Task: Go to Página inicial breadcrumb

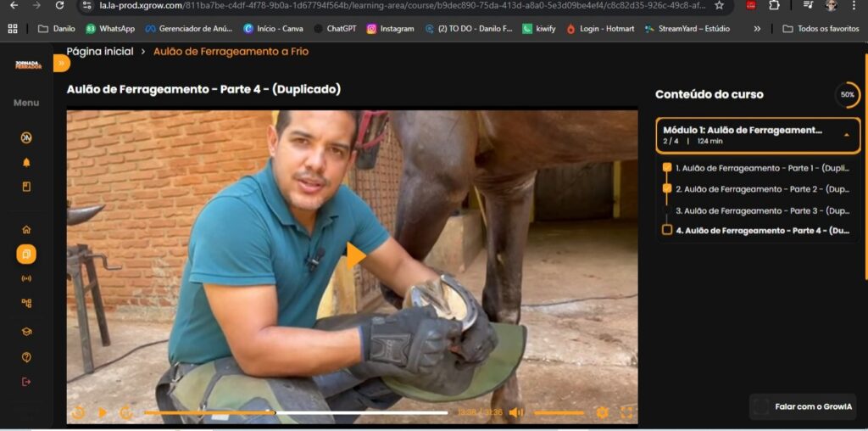Action: click(x=100, y=52)
